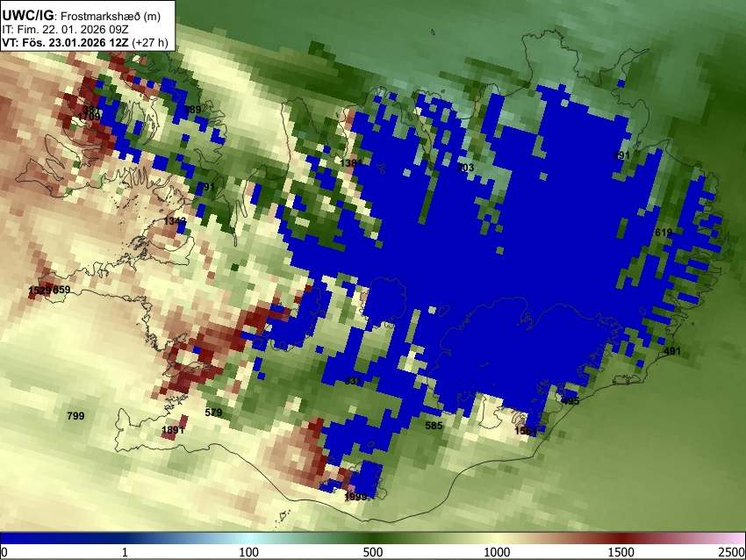Click the station value 1343

point(175,221)
